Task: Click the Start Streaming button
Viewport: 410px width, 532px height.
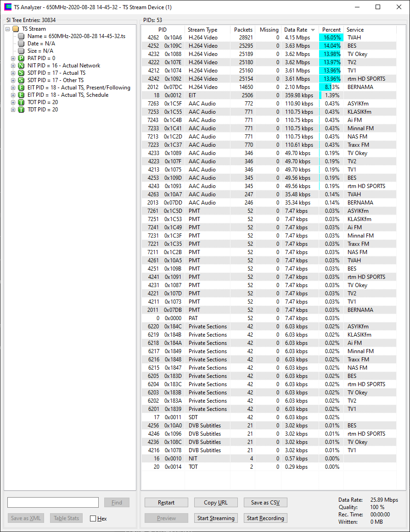Action: click(216, 518)
